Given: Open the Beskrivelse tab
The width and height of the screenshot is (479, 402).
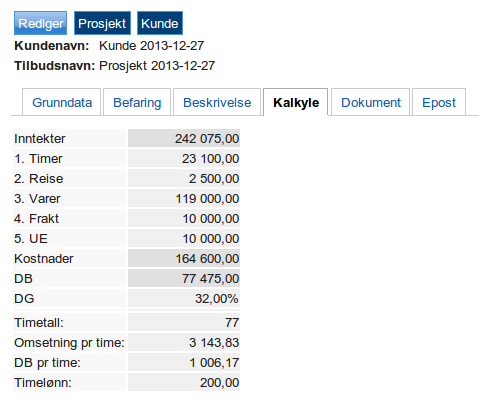Looking at the screenshot, I should [217, 102].
